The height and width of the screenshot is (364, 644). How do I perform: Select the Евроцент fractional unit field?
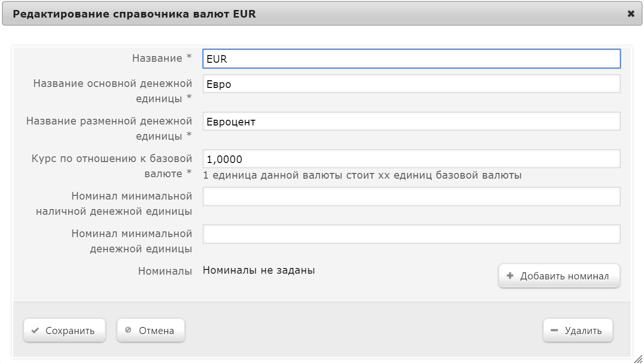pyautogui.click(x=411, y=121)
